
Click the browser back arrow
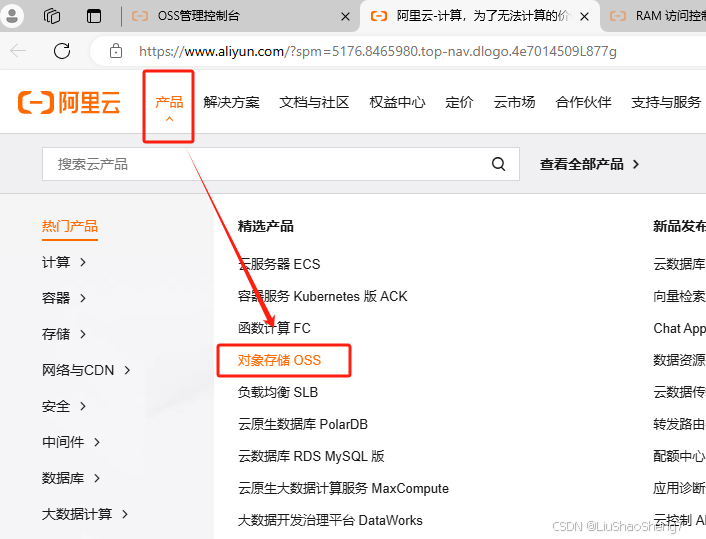click(18, 51)
